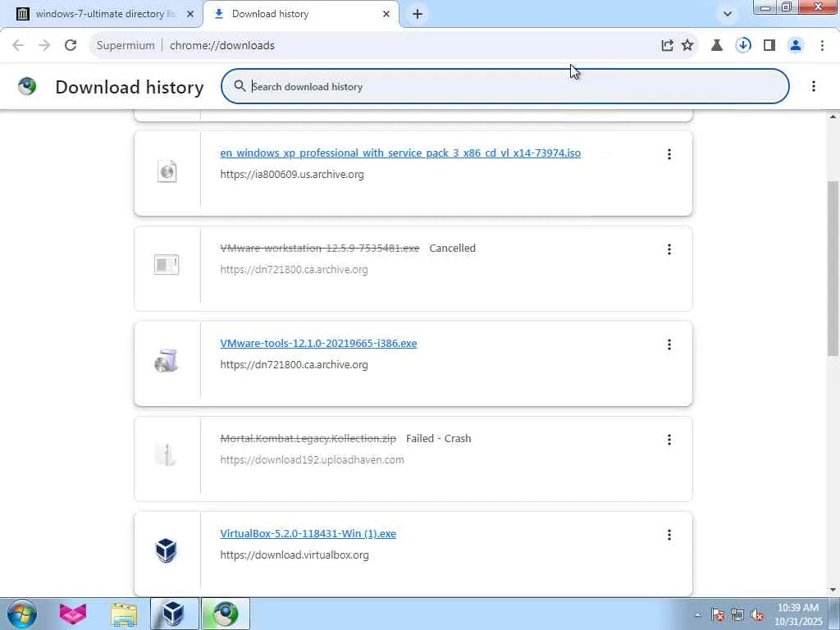Open the downloads toolbar bubble icon
Image resolution: width=840 pixels, height=630 pixels.
pos(743,46)
